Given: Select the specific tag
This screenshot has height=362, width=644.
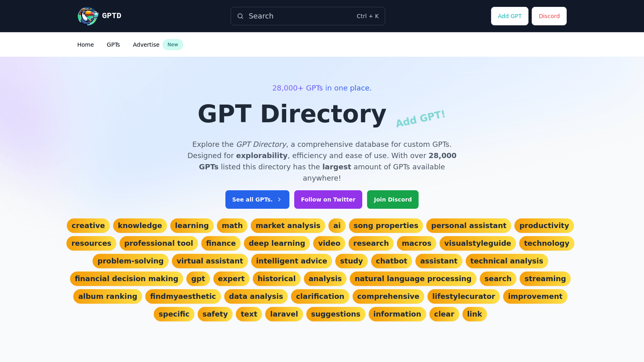Looking at the screenshot, I should point(174,314).
